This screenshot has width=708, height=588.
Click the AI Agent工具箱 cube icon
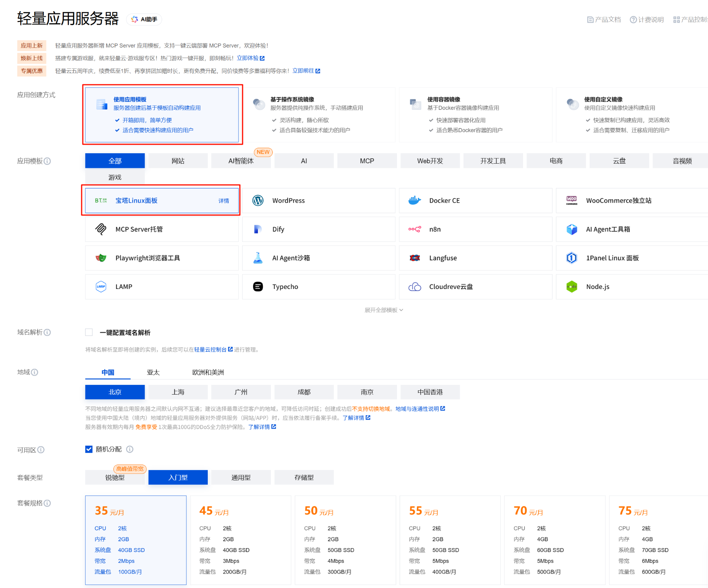(x=572, y=229)
